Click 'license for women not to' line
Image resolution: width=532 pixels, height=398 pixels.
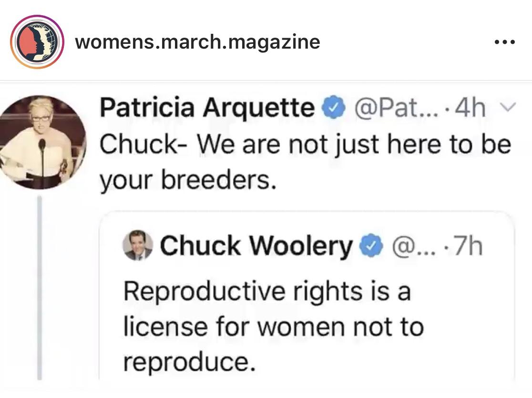point(274,327)
